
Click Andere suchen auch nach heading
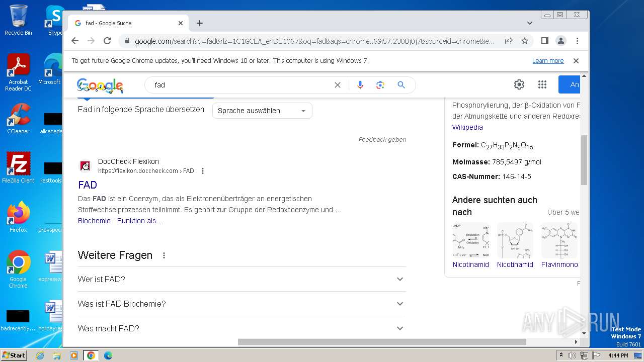click(495, 206)
